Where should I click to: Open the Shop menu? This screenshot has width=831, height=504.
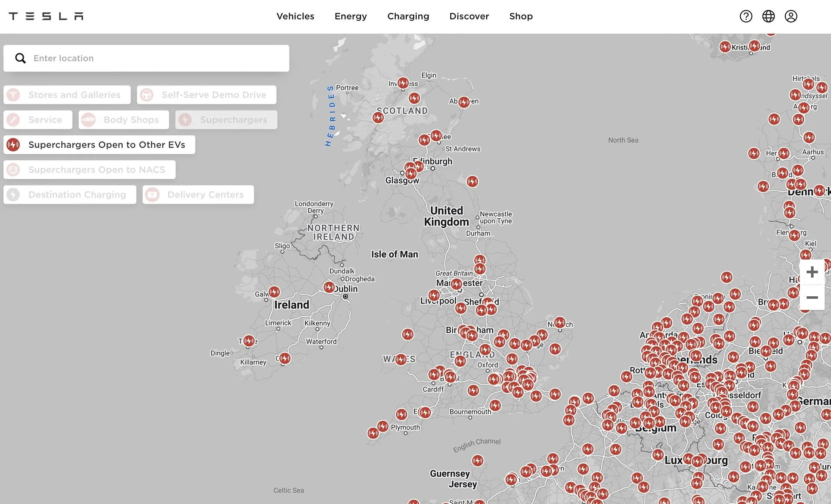coord(521,16)
